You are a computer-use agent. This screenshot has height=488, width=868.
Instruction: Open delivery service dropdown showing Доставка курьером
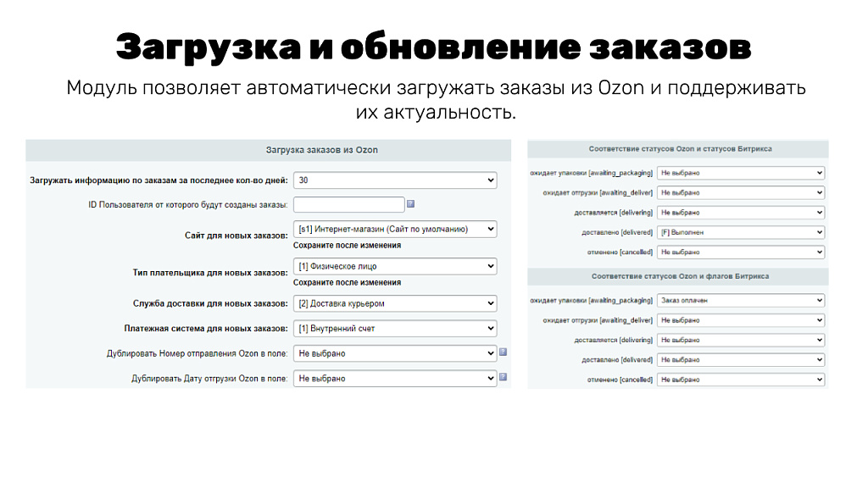tap(394, 303)
